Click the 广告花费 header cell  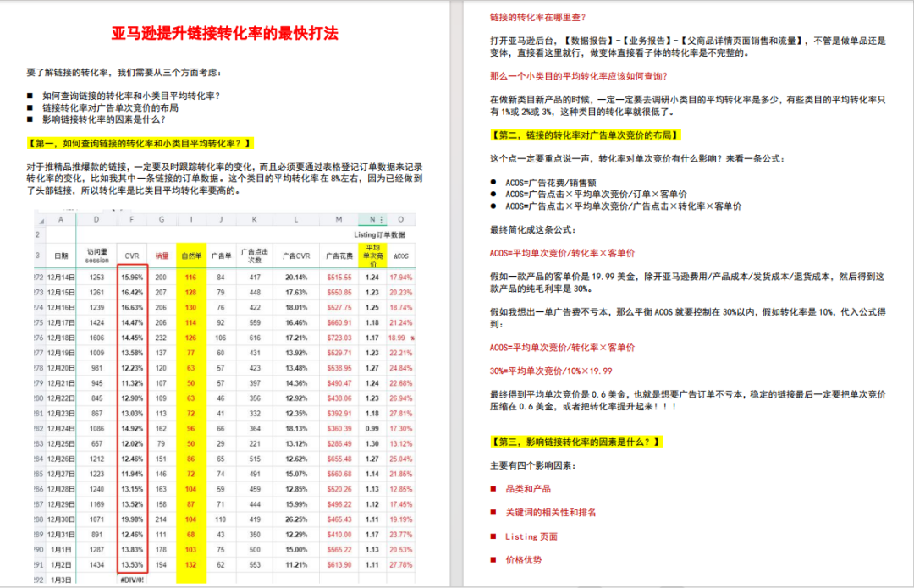pyautogui.click(x=339, y=256)
